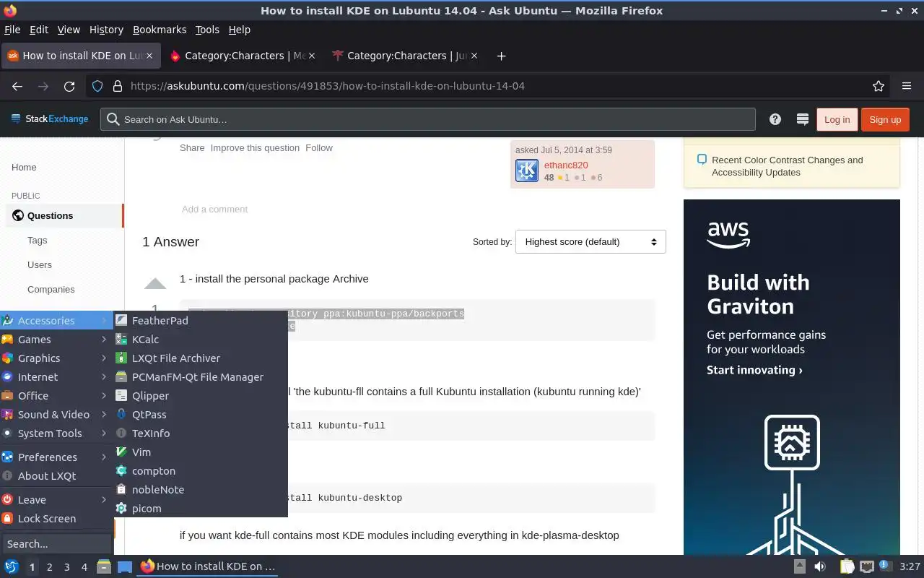The height and width of the screenshot is (578, 924).
Task: Expand the System Tools category
Action: [56, 433]
